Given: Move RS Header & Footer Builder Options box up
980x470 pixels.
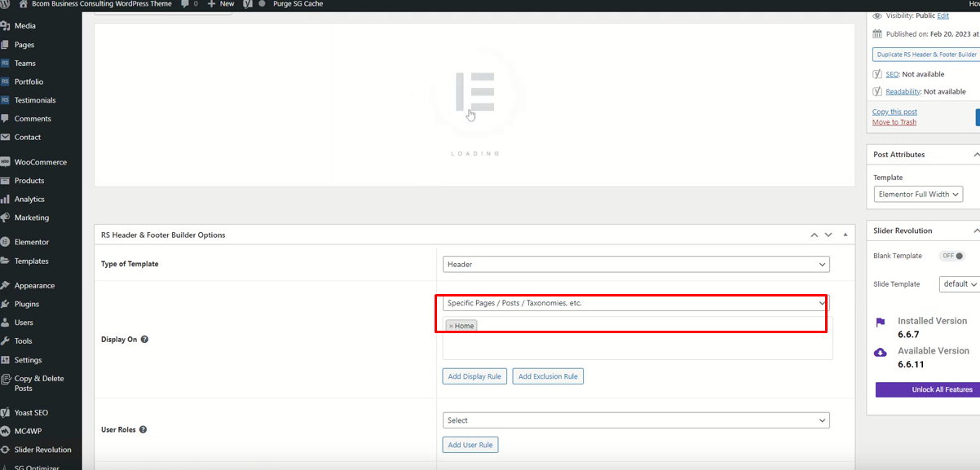Looking at the screenshot, I should click(x=814, y=235).
